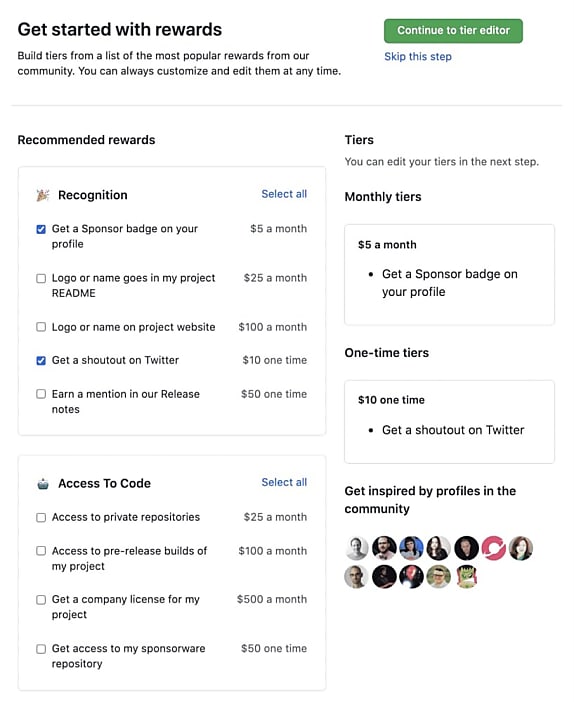Check Earn a mention in Release notes
Image resolution: width=574 pixels, height=702 pixels.
(41, 394)
